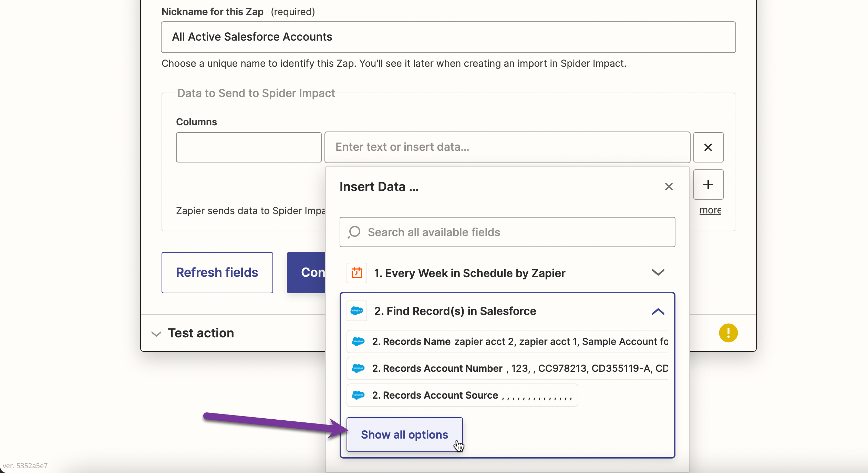Click the Salesforce icon beside Find Record(s)
This screenshot has height=473, width=868.
click(356, 311)
